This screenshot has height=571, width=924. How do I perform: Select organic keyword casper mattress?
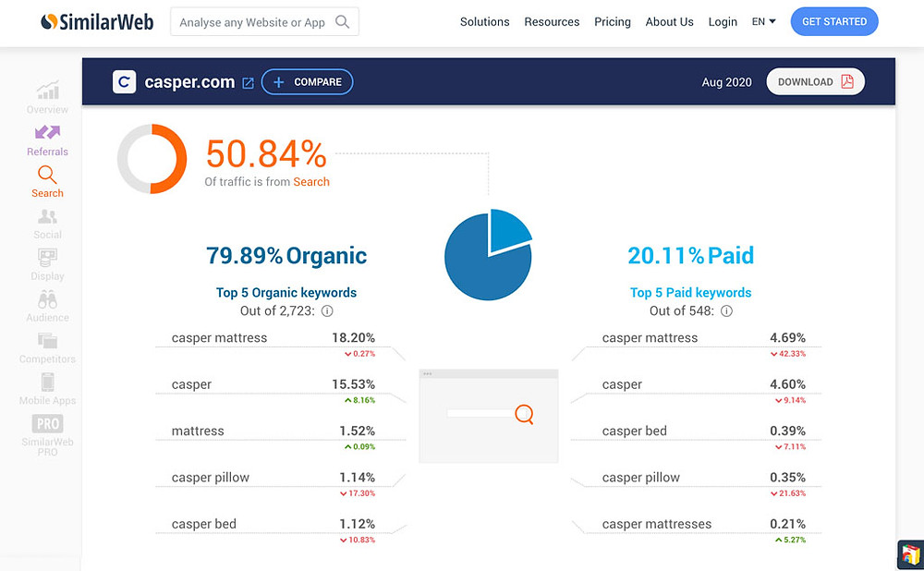(x=219, y=337)
